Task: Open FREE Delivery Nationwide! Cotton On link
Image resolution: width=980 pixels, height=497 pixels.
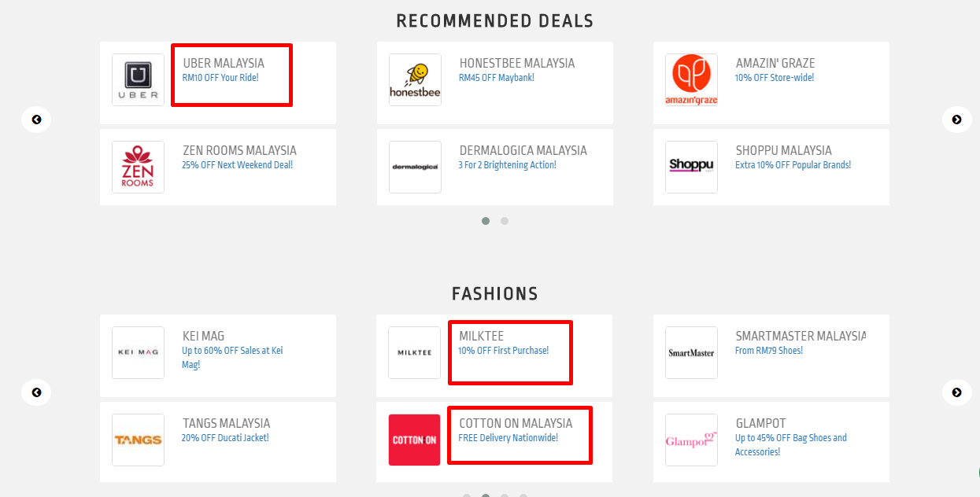Action: [x=508, y=438]
